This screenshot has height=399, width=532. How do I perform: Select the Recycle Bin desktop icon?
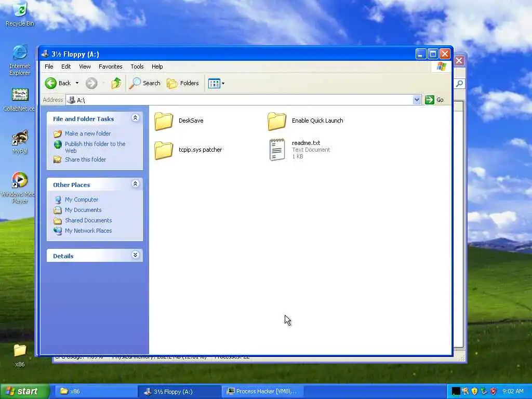pos(20,14)
